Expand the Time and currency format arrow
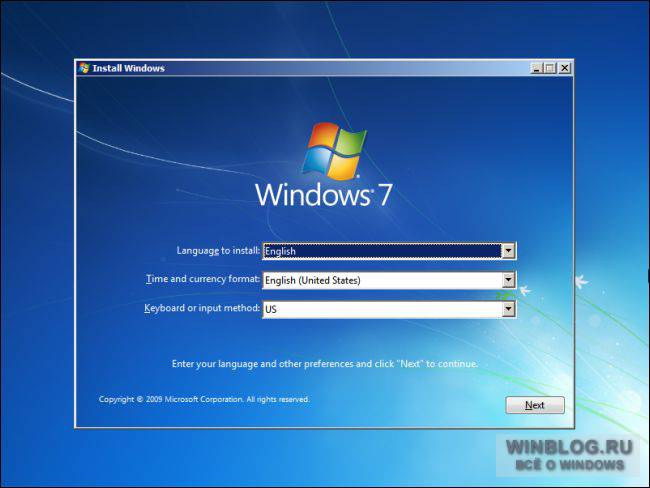Viewport: 650px width, 488px height. (x=508, y=280)
